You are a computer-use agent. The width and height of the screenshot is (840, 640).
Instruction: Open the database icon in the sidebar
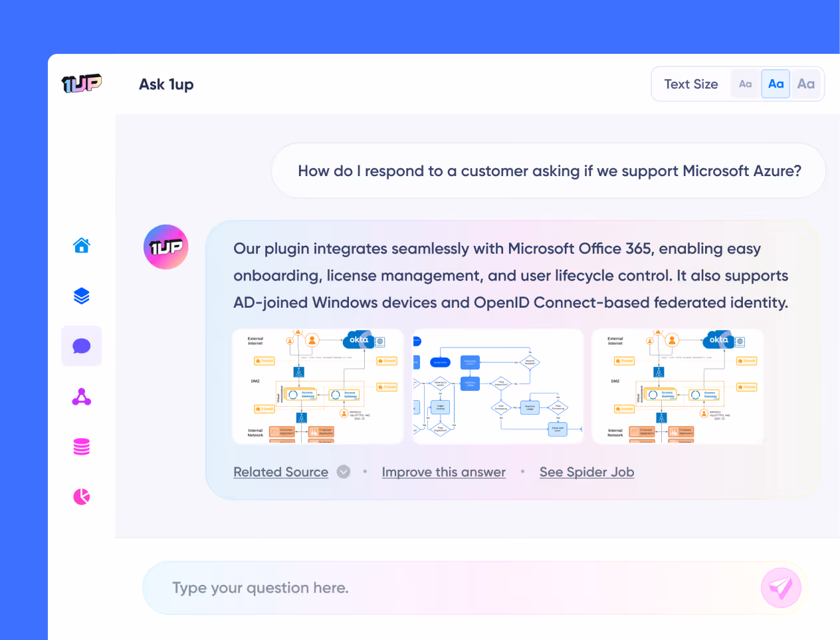pyautogui.click(x=81, y=447)
